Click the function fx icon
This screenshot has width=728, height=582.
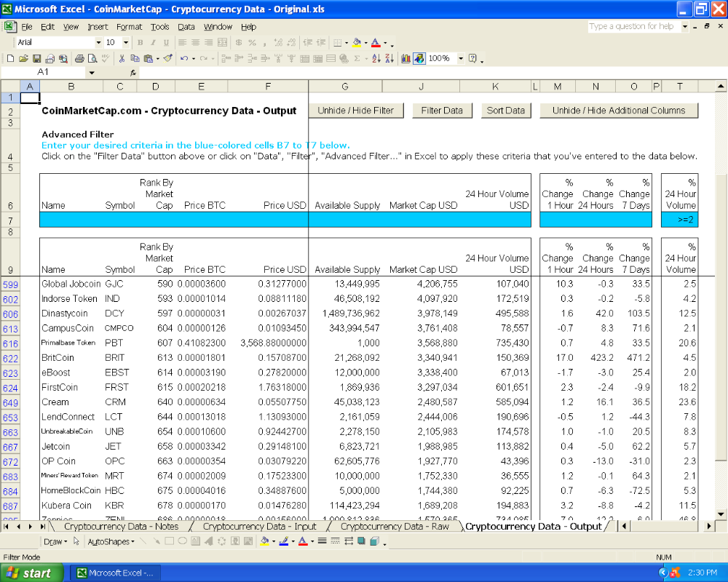click(132, 73)
